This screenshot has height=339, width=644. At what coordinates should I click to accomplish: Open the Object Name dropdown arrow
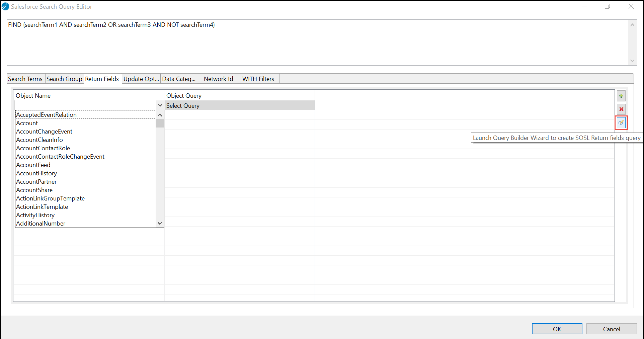tap(160, 105)
